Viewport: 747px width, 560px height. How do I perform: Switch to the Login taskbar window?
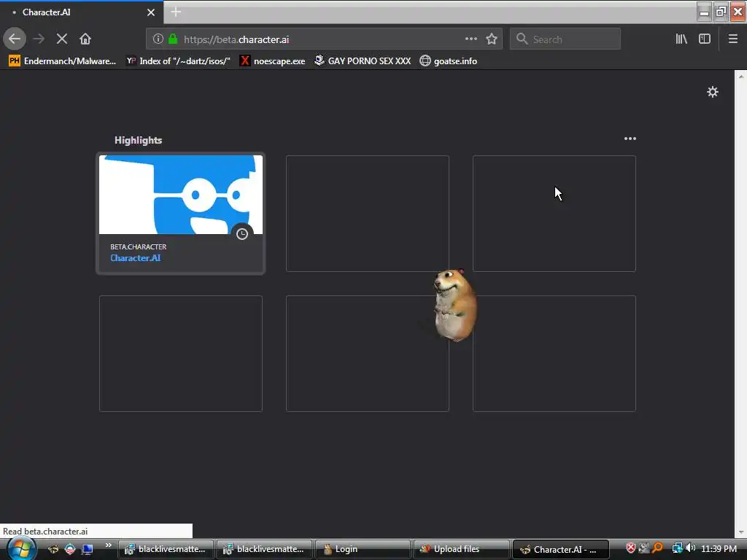(x=363, y=549)
